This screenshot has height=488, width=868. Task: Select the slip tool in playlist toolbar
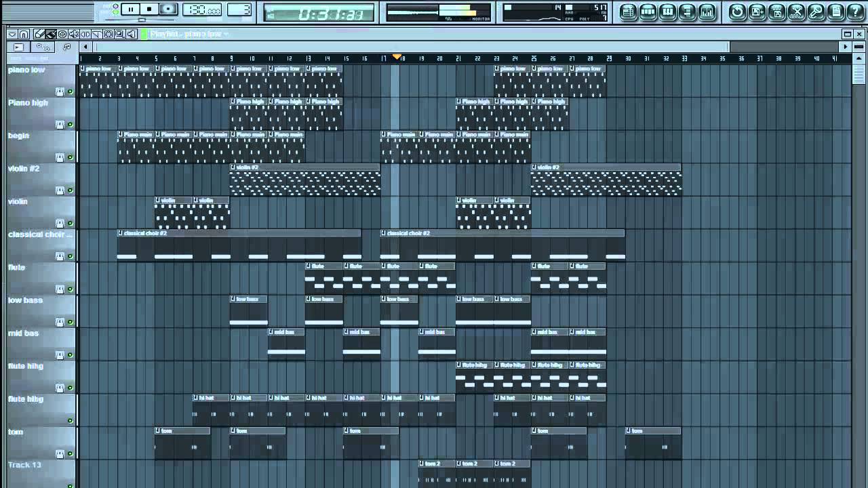[85, 34]
